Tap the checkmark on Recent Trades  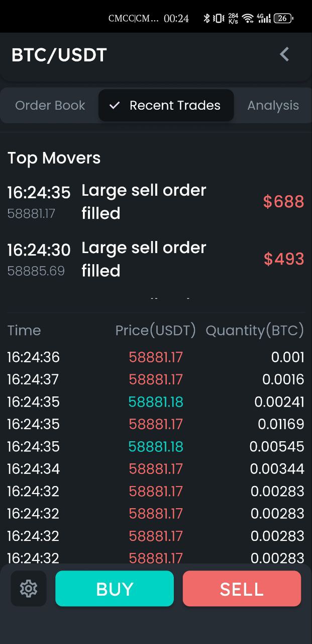point(115,105)
